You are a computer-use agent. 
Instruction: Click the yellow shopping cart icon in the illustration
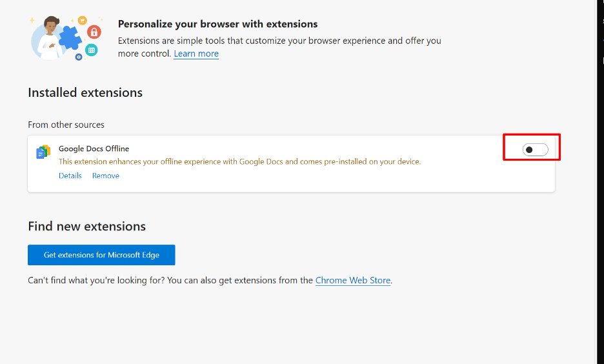(x=82, y=21)
